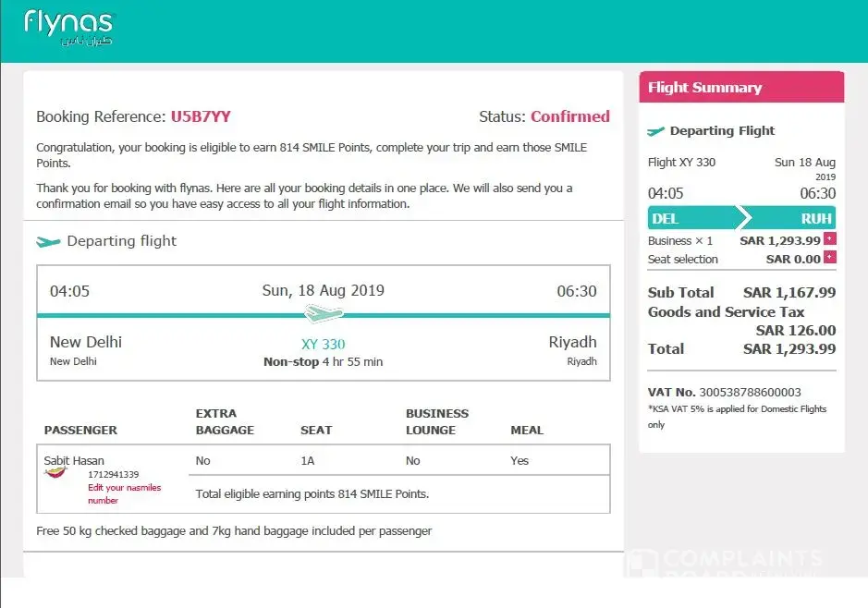868x608 pixels.
Task: Click the seat value 1A
Action: tap(308, 460)
